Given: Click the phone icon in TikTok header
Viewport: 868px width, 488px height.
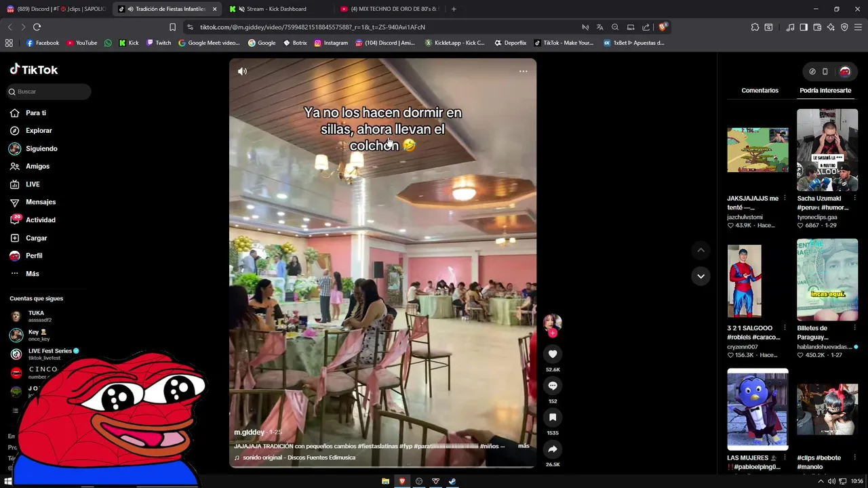Looking at the screenshot, I should [x=825, y=71].
